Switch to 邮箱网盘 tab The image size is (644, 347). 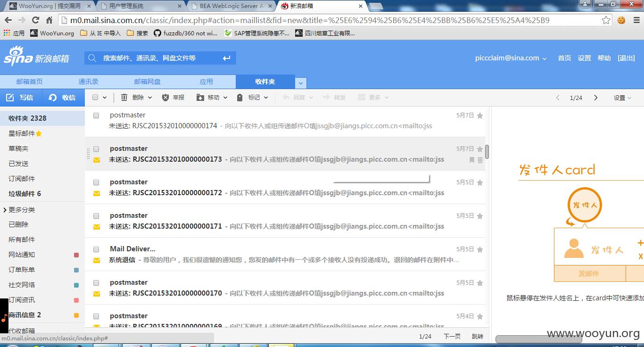click(x=147, y=82)
